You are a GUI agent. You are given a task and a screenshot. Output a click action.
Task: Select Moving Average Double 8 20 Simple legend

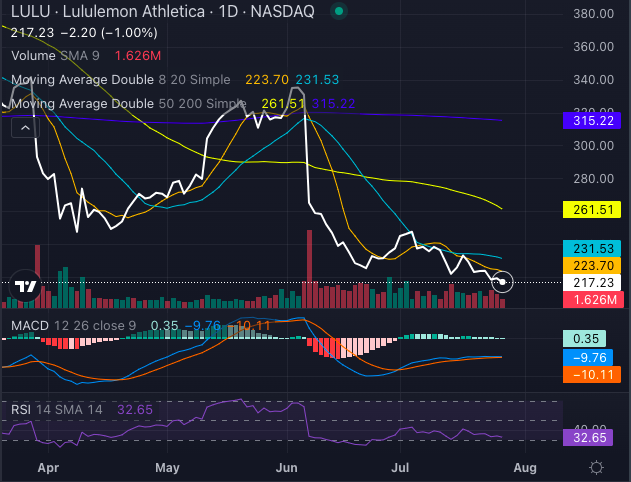tap(120, 80)
